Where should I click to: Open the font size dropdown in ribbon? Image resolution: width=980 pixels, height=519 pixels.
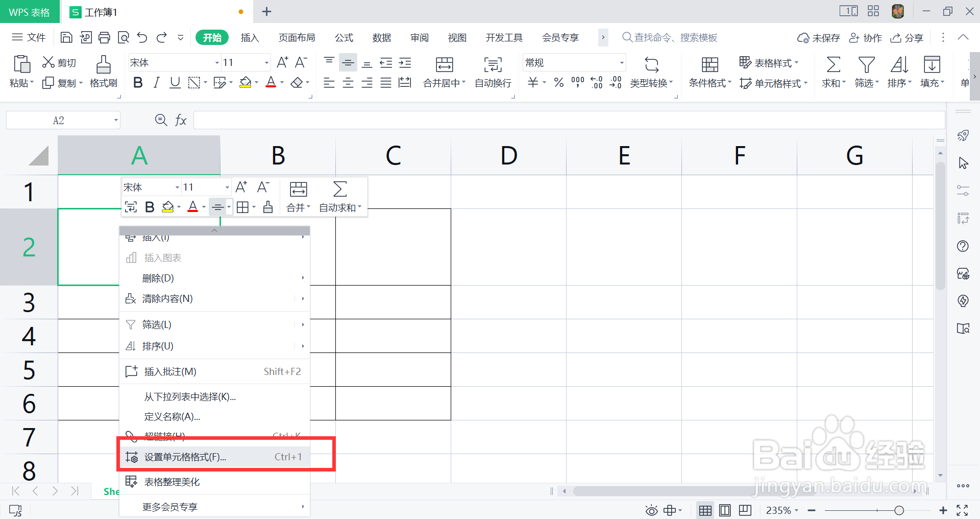pyautogui.click(x=266, y=63)
